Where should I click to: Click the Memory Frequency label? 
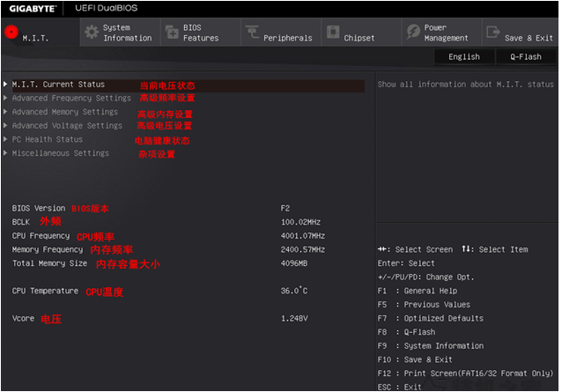[x=48, y=249]
